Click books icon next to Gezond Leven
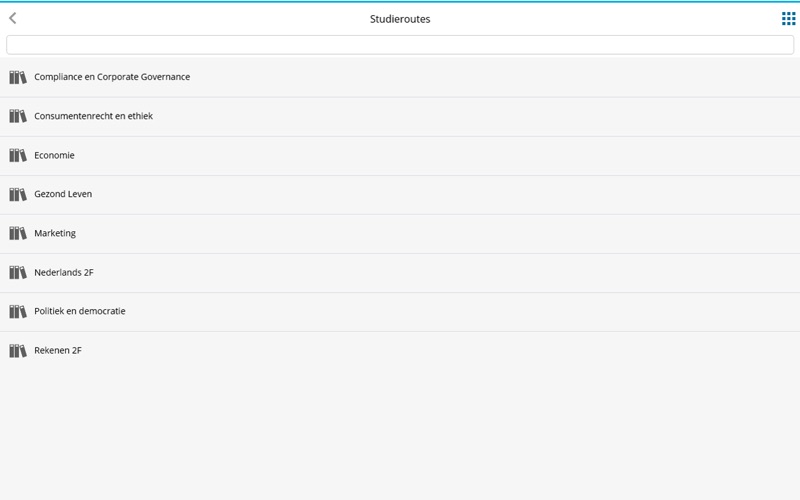 [x=18, y=194]
